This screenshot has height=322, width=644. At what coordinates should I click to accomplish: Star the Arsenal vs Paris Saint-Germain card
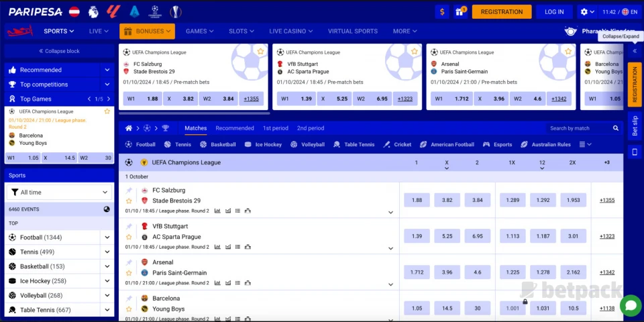(x=568, y=52)
